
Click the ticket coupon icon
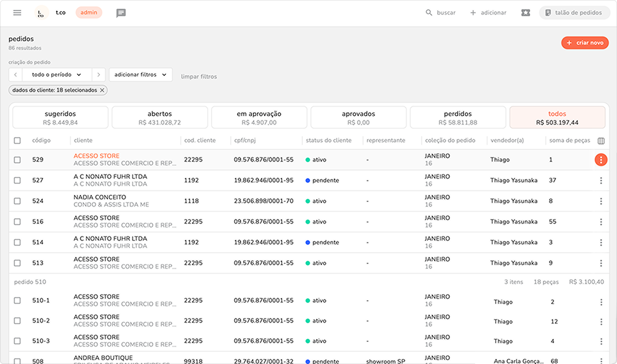tap(526, 13)
